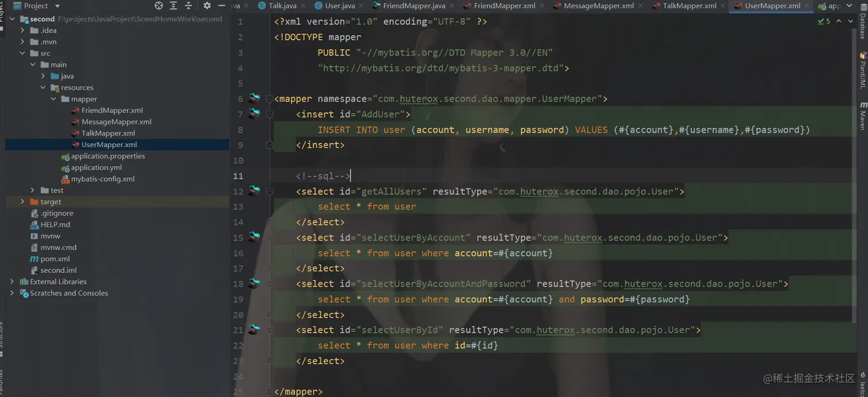Expand External Libraries node
The width and height of the screenshot is (868, 397).
pyautogui.click(x=12, y=282)
